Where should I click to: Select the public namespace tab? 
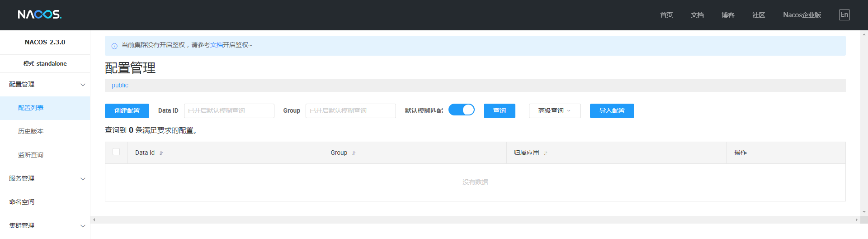[120, 86]
